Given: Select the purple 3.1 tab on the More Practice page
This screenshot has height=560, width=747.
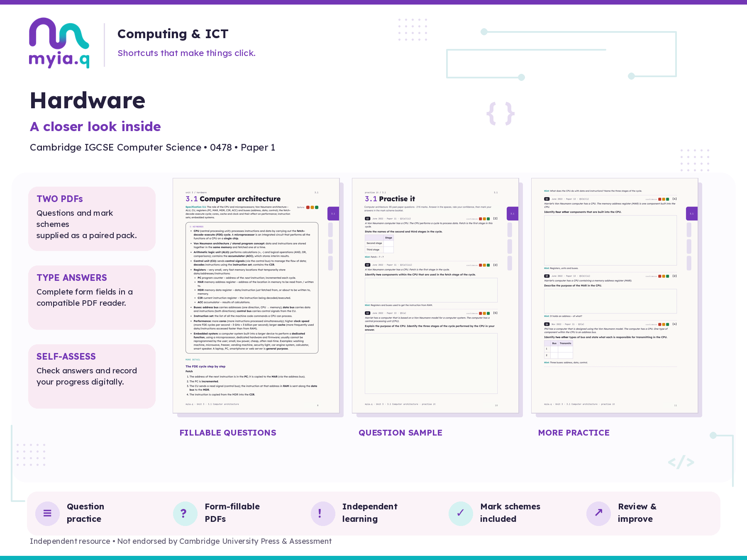Looking at the screenshot, I should click(692, 214).
